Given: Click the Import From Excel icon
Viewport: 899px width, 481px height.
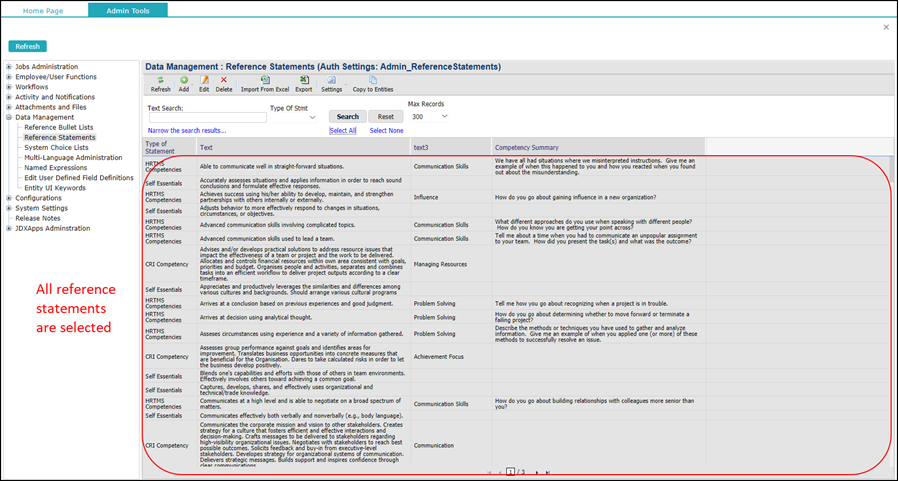Looking at the screenshot, I should point(264,80).
